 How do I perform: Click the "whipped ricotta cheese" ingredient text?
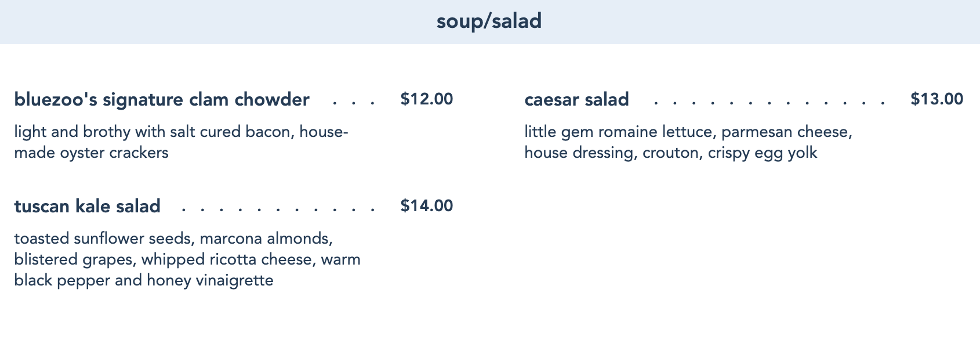tap(227, 260)
